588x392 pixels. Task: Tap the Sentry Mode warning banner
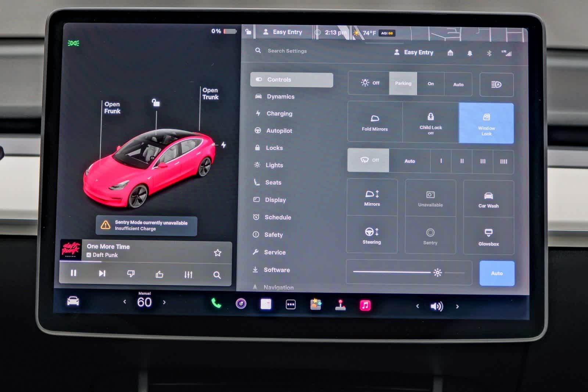tap(146, 225)
